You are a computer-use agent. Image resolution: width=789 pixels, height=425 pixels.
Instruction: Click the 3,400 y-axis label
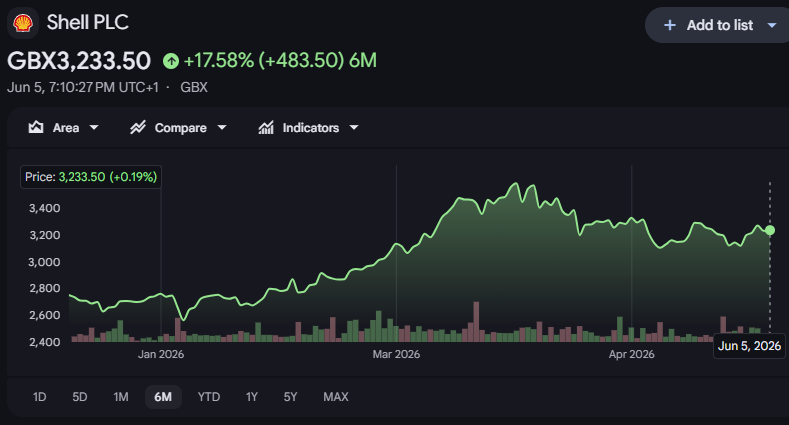pyautogui.click(x=44, y=208)
